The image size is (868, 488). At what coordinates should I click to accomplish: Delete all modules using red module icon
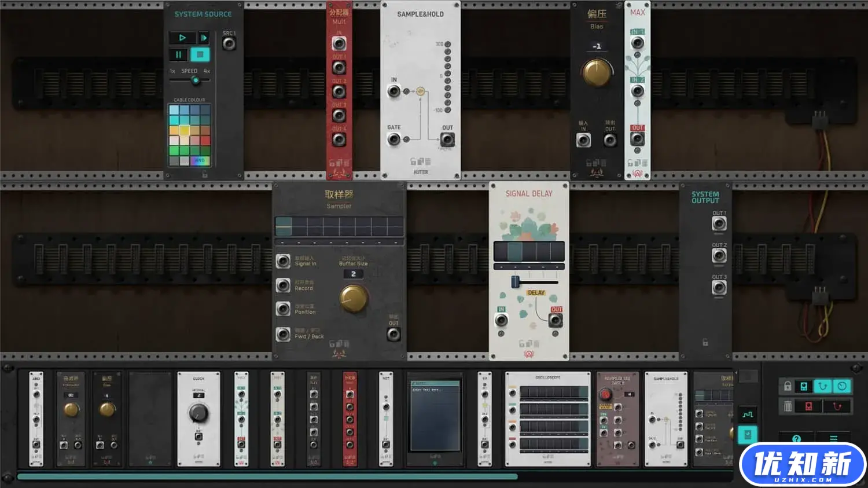coord(808,406)
